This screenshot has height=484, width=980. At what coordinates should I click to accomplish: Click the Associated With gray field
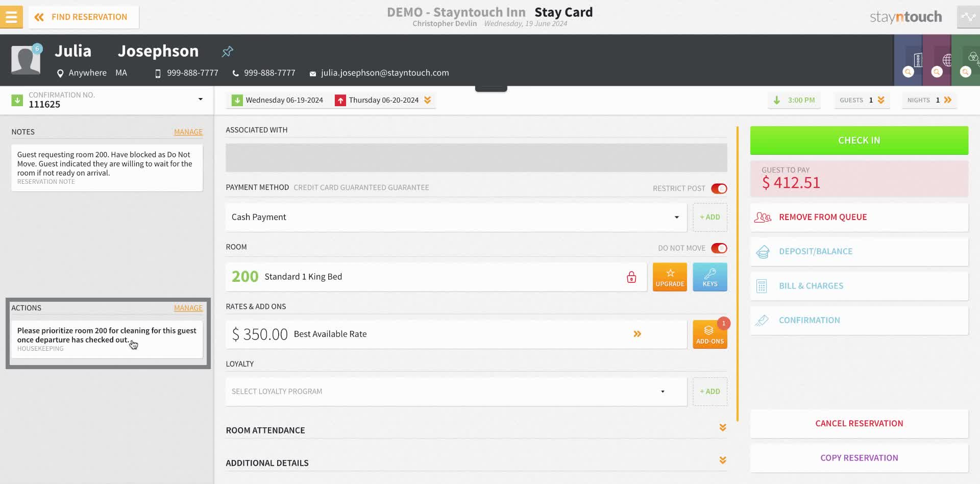[476, 158]
